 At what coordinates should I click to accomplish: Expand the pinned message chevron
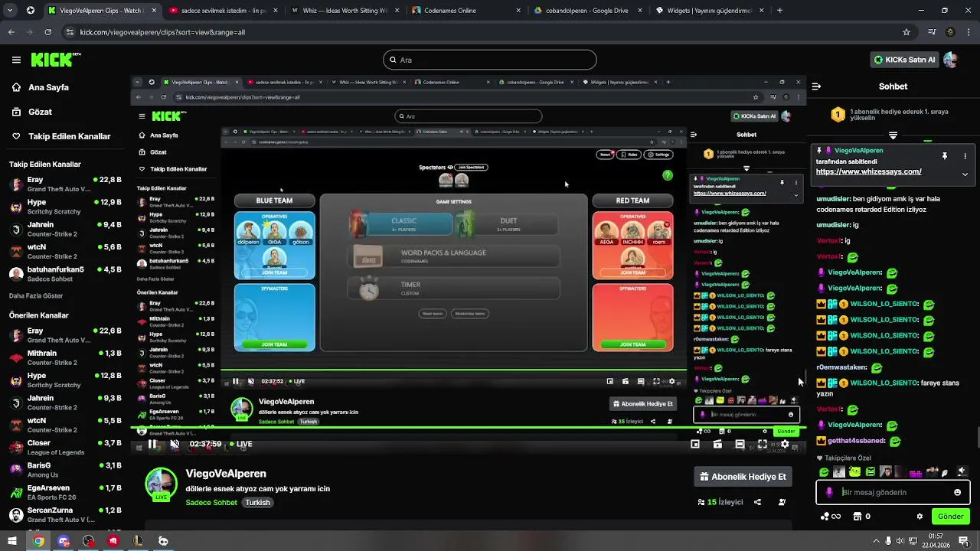(x=965, y=174)
